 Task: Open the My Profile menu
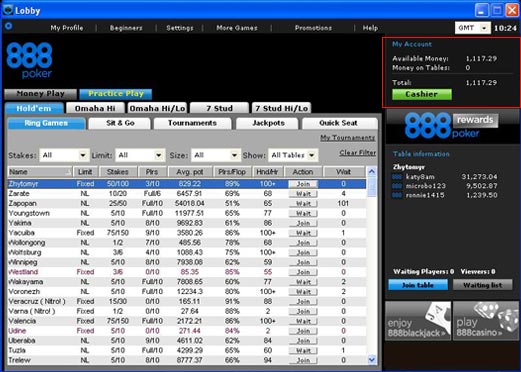coord(67,28)
